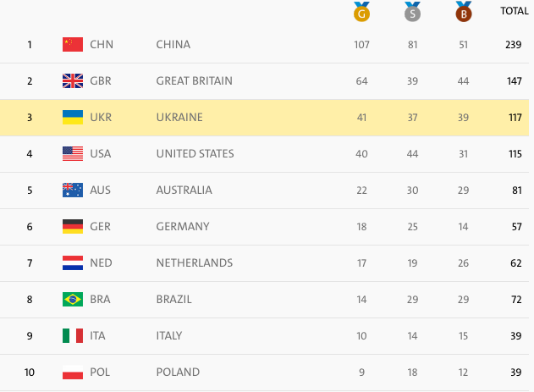534x392 pixels.
Task: Click the silver medal column icon
Action: pos(412,12)
